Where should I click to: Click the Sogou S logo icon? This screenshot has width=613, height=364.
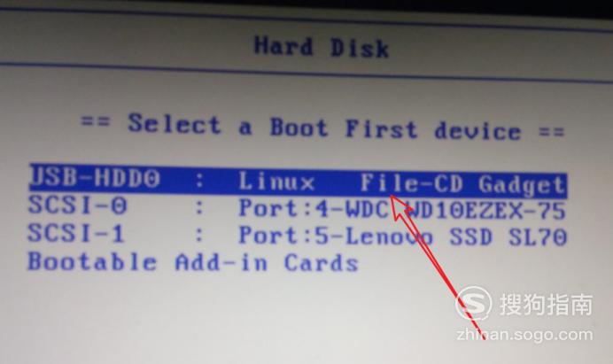pyautogui.click(x=473, y=304)
